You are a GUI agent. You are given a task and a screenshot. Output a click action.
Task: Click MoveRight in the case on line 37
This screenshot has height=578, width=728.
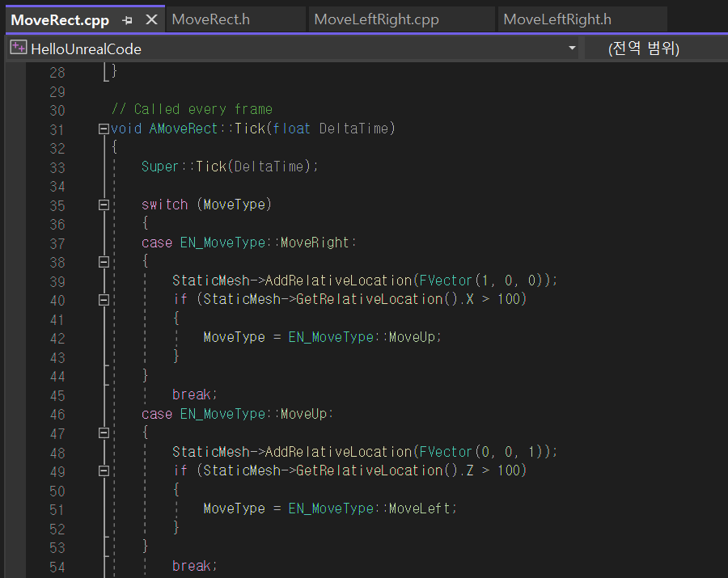pos(315,243)
